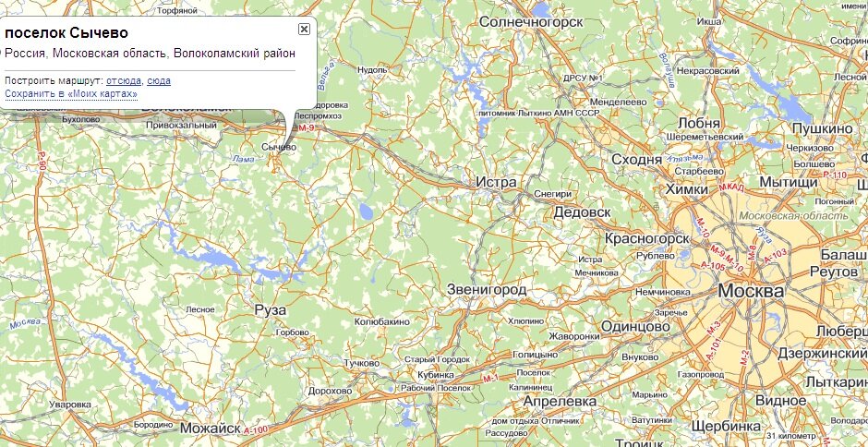Select the Истра town label

coord(496,182)
